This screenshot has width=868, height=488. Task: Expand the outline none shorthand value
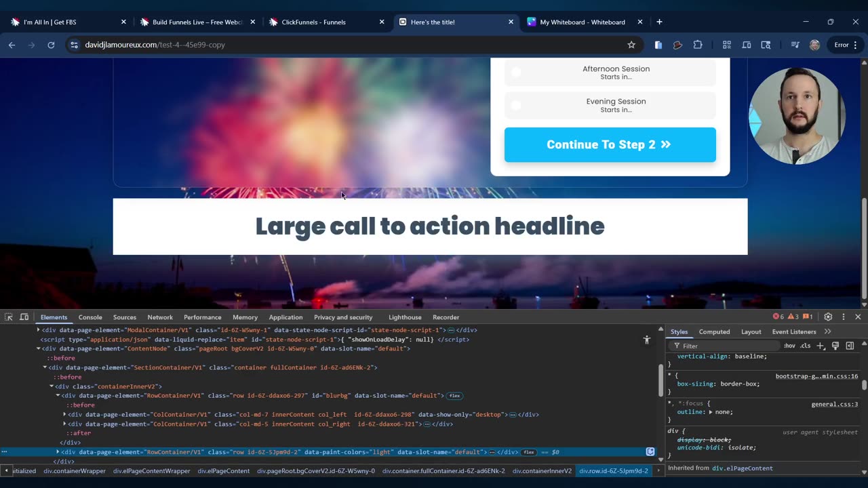point(711,412)
